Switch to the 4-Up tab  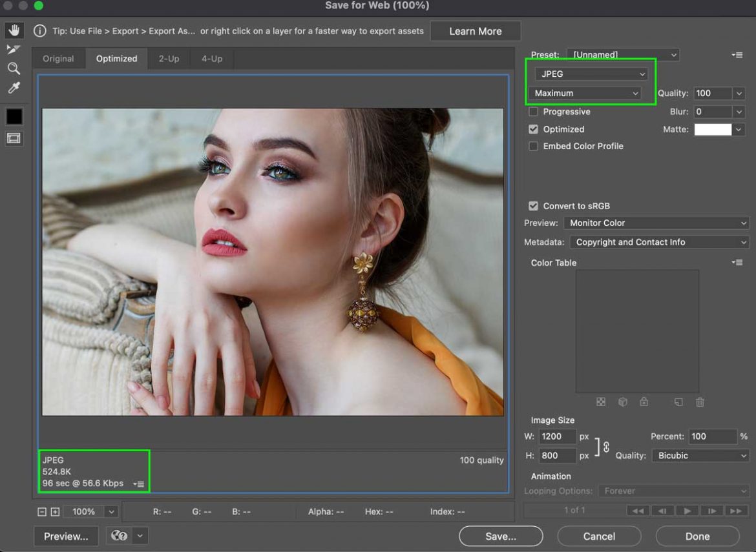click(x=211, y=59)
